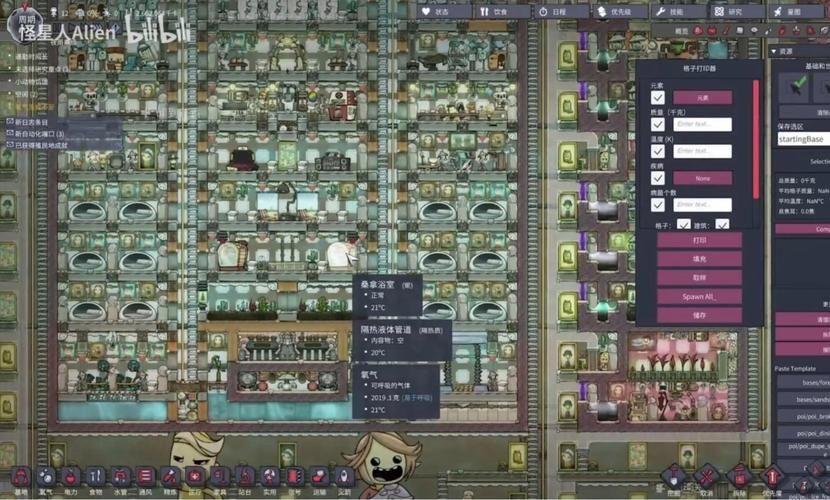This screenshot has width=830, height=500.
Task: Open the 基地 (Base) build category
Action: tap(21, 478)
